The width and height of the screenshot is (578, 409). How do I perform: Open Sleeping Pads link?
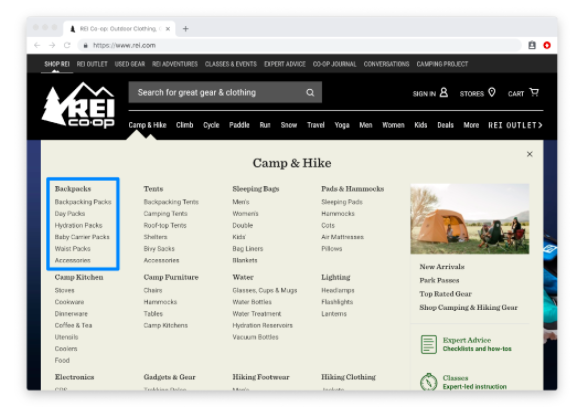coord(342,202)
